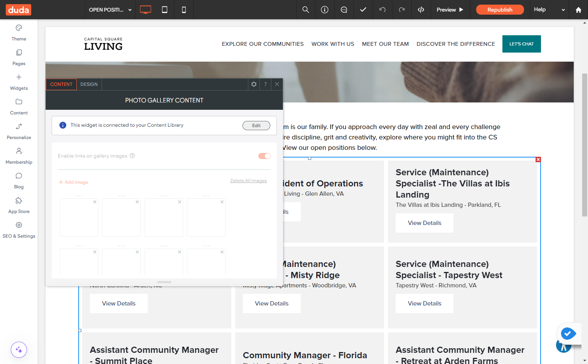Viewport: 588px width, 364px height.
Task: Open the Blog panel
Action: 19,181
